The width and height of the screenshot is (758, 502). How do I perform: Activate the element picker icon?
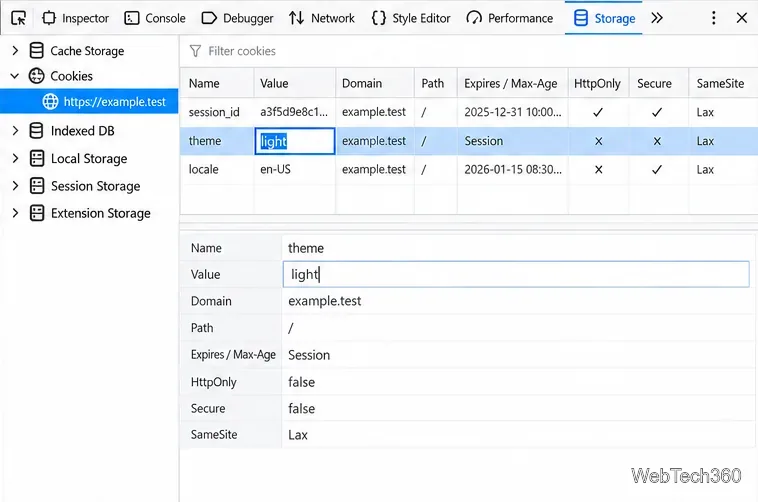(19, 18)
